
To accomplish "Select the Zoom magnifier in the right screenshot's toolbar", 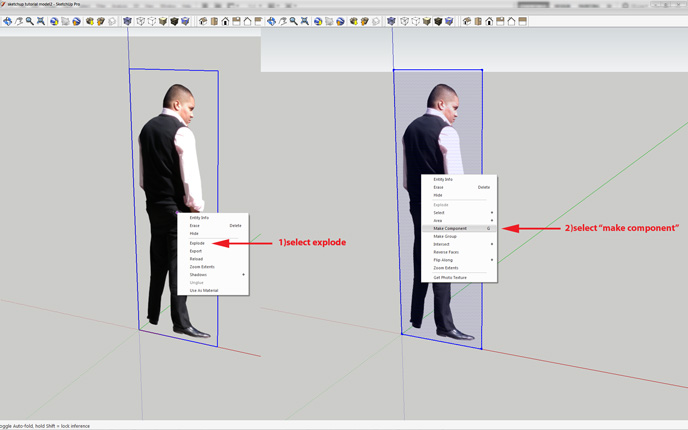I will (x=294, y=21).
